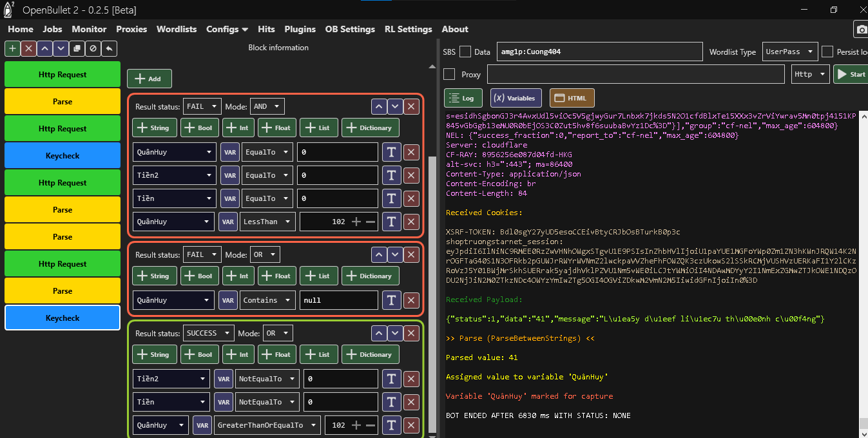Viewport: 868px width, 438px height.
Task: Increment the LessThan 102 value
Action: pyautogui.click(x=356, y=222)
